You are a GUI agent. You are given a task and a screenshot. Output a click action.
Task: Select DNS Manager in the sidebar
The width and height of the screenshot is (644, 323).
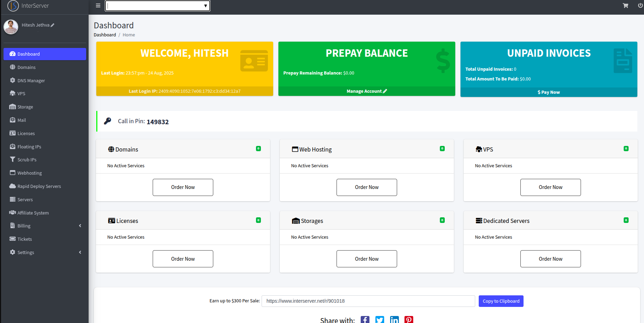click(31, 80)
